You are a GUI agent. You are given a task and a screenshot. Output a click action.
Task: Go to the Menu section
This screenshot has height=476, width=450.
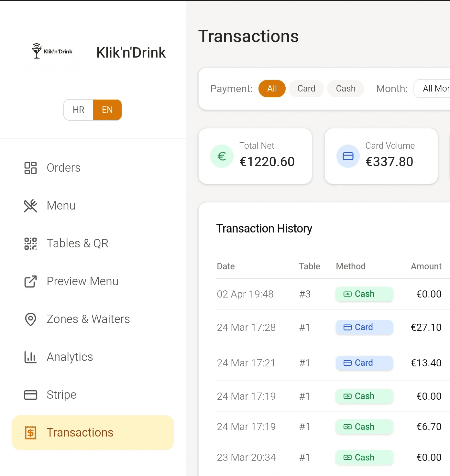pos(93,206)
